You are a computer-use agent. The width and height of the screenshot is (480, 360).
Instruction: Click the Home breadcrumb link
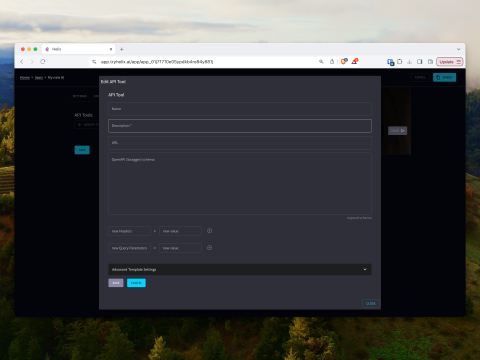pos(25,77)
